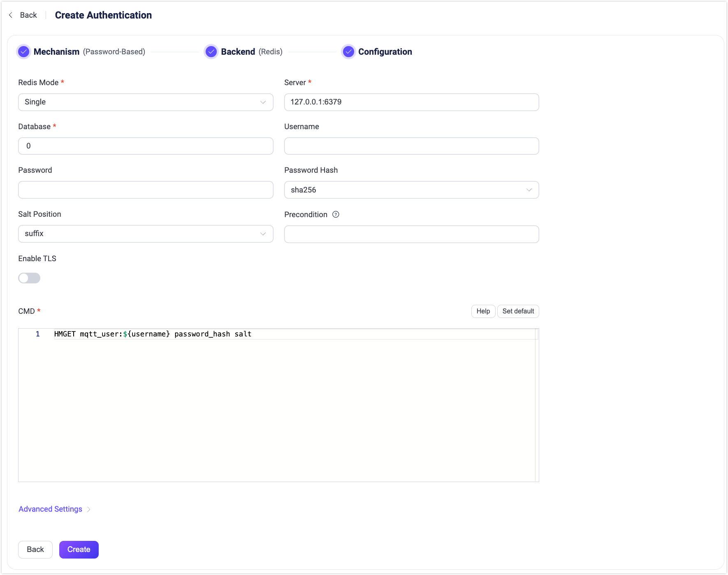728x575 pixels.
Task: Edit the HMGET command in CMD editor
Action: click(x=152, y=334)
